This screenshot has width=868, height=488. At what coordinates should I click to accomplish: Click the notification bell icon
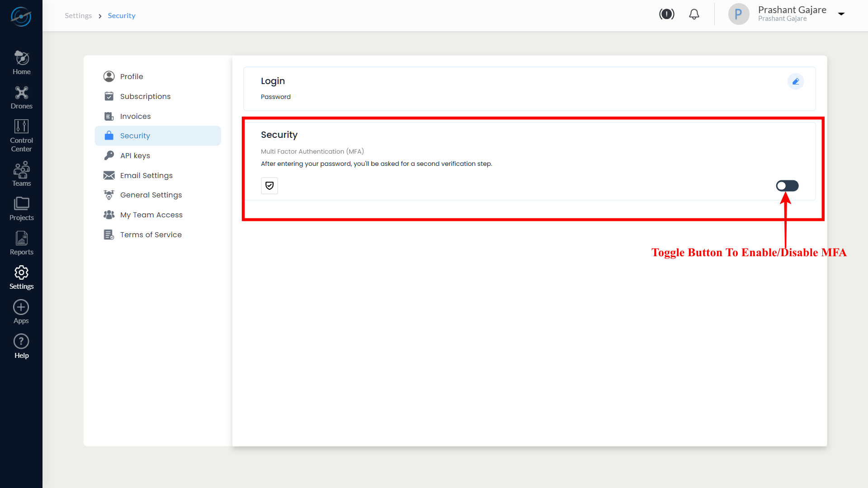point(694,14)
